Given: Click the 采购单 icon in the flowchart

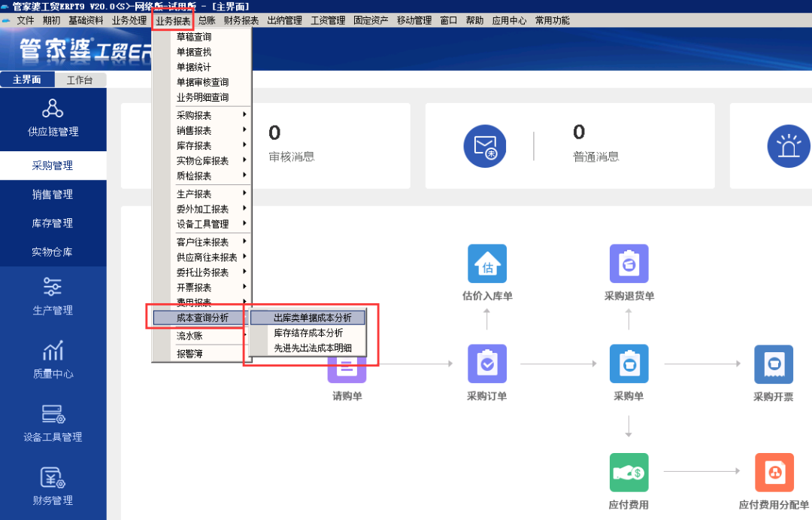Looking at the screenshot, I should [629, 363].
